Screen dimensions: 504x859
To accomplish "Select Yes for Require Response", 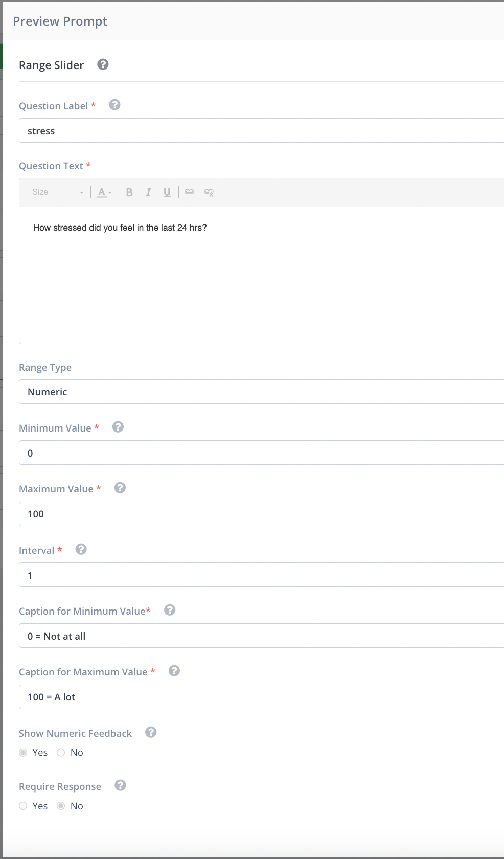I will pyautogui.click(x=24, y=806).
